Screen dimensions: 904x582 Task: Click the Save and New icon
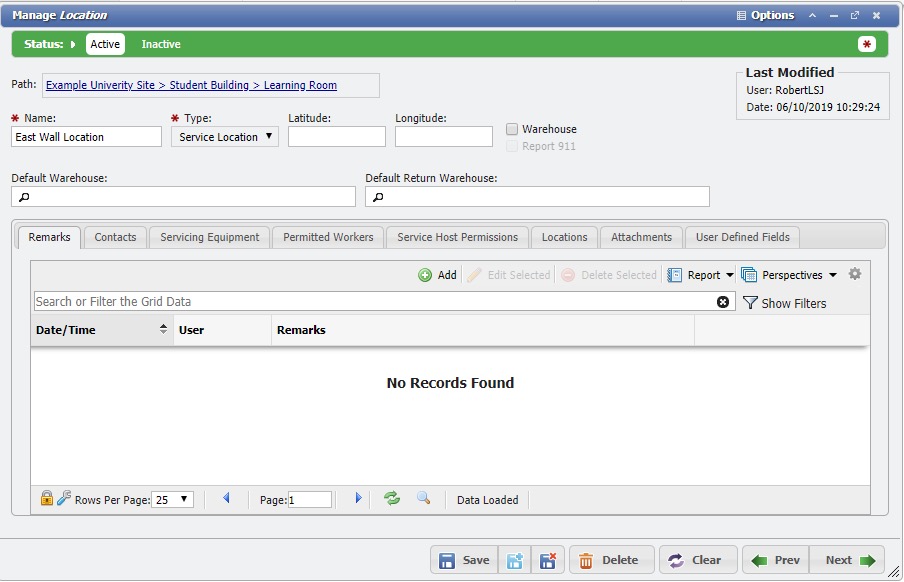pos(515,561)
